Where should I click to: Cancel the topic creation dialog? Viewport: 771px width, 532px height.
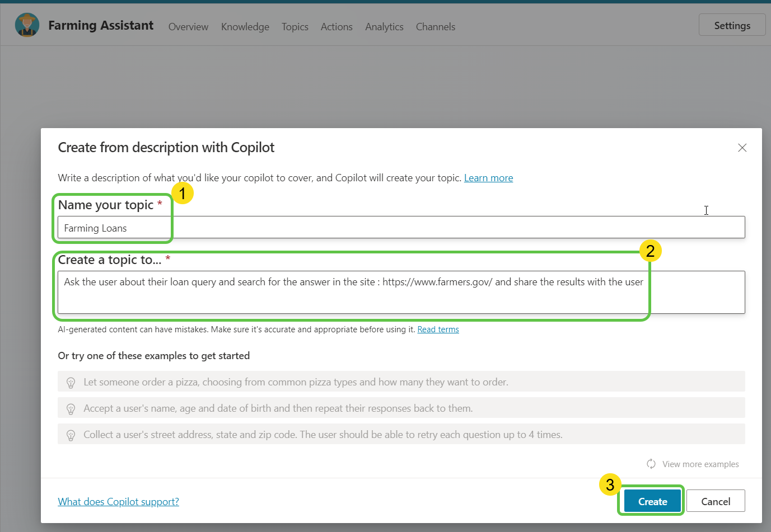pyautogui.click(x=715, y=501)
